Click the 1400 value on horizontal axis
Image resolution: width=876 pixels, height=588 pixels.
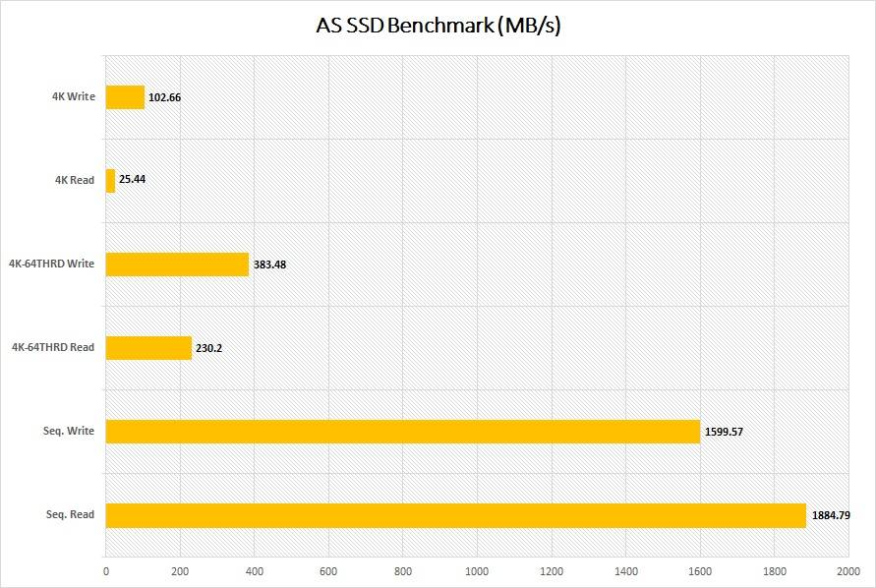[625, 571]
